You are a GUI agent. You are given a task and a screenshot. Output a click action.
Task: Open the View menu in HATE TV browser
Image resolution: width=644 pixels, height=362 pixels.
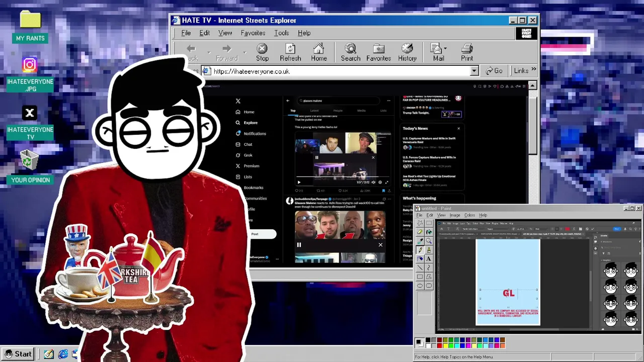(x=225, y=33)
